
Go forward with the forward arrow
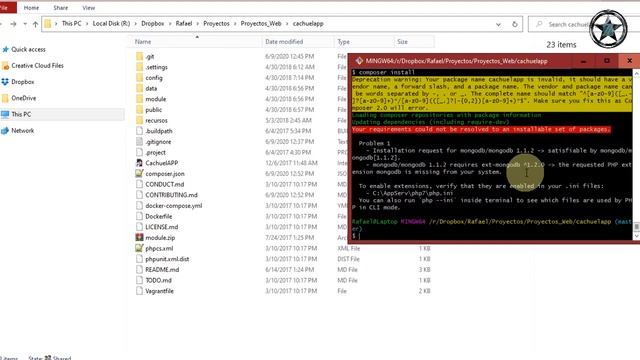[x=13, y=24]
